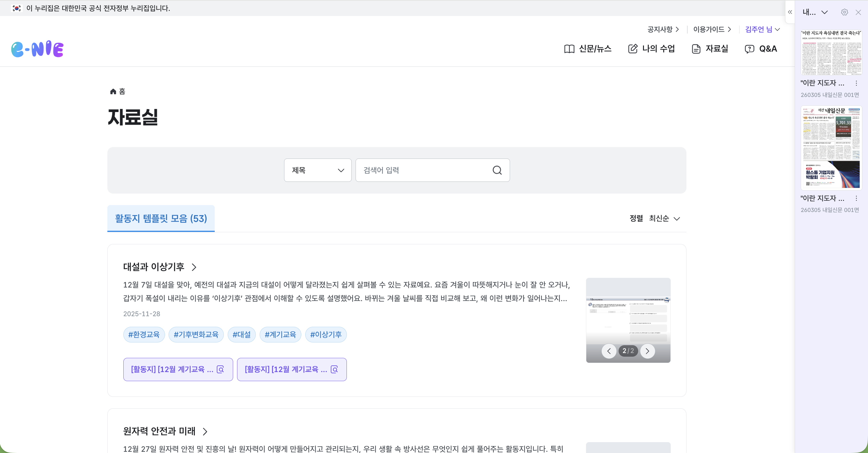Screen dimensions: 868x453
Task: Click the search magnifier icon
Action: (x=497, y=170)
